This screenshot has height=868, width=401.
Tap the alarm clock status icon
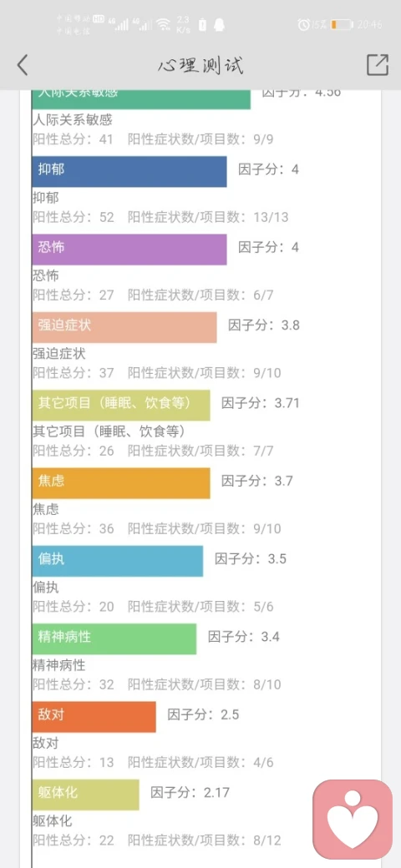(x=303, y=24)
